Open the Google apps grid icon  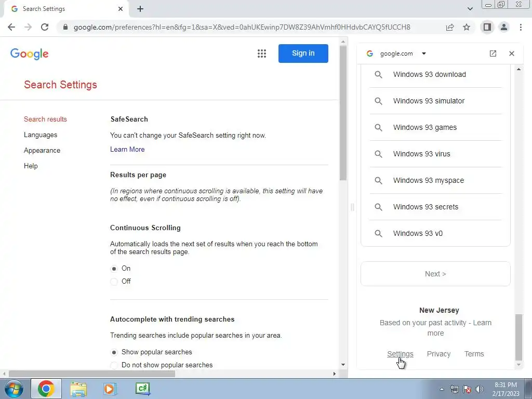pyautogui.click(x=262, y=54)
